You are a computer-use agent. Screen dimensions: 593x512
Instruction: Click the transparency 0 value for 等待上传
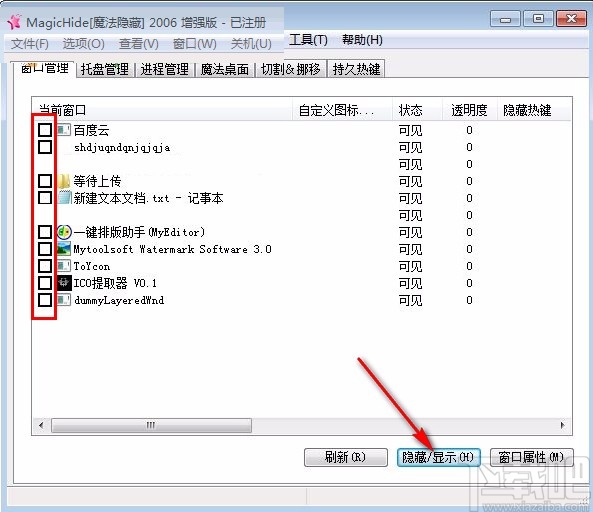pos(469,181)
